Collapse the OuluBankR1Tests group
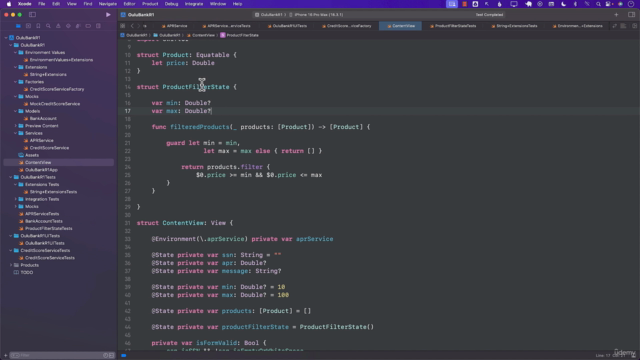Screen dimensions: 640x360 11,177
